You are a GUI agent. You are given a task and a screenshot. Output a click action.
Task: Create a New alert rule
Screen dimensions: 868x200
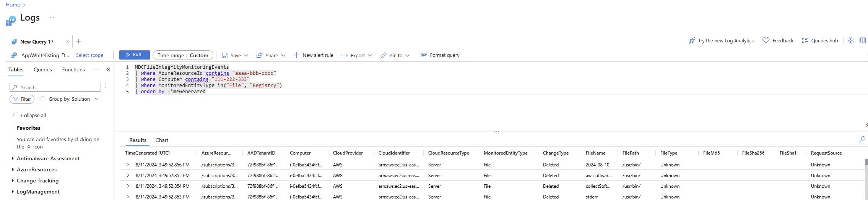pos(313,55)
